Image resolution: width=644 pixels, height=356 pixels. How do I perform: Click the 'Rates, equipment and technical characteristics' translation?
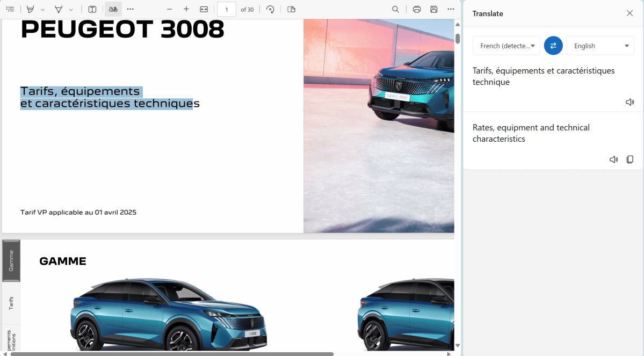531,133
